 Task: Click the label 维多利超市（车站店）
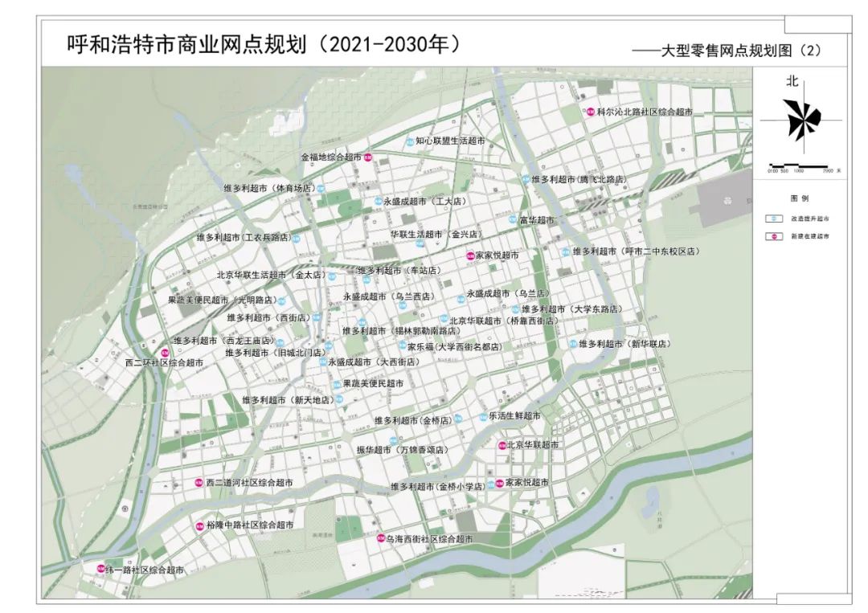pos(399,271)
